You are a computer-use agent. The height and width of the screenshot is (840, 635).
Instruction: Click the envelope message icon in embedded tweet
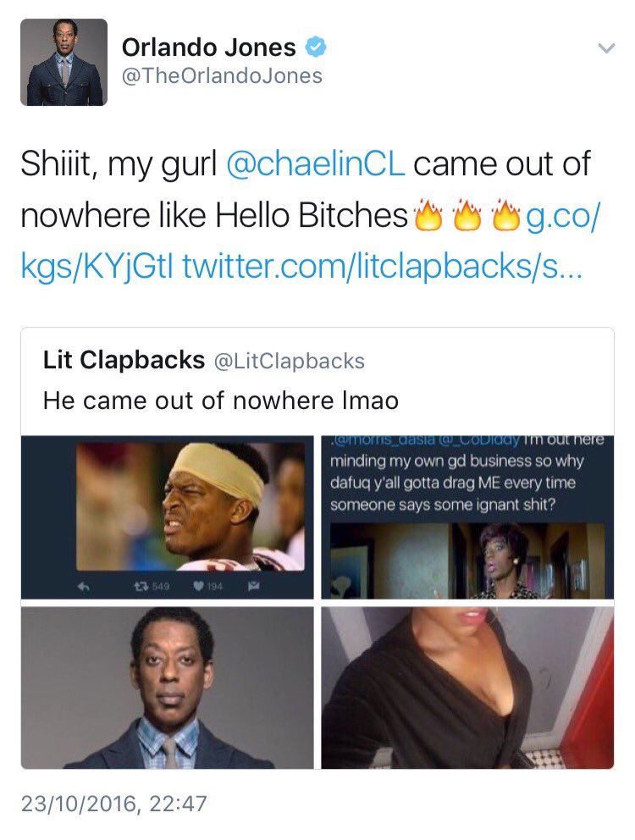tap(253, 587)
